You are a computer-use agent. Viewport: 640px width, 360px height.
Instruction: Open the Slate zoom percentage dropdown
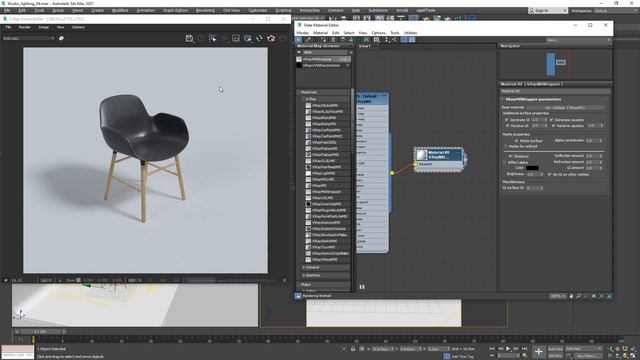558,296
